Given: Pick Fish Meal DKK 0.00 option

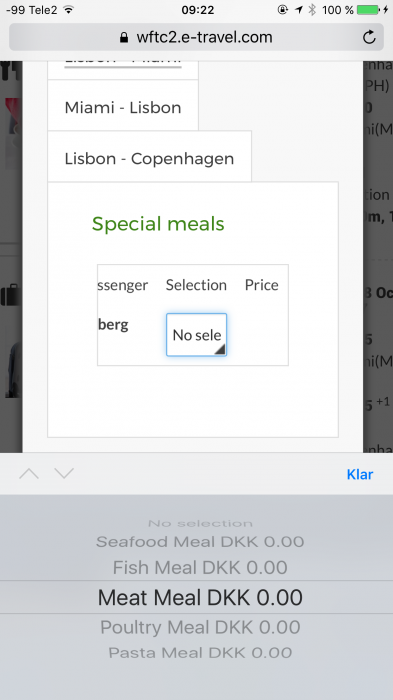Looking at the screenshot, I should pyautogui.click(x=200, y=567).
